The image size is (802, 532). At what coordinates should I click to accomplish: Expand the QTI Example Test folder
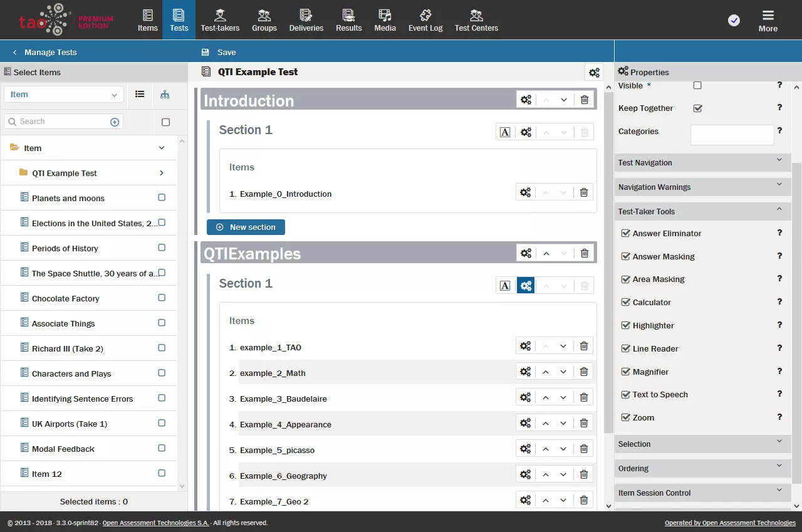point(162,173)
